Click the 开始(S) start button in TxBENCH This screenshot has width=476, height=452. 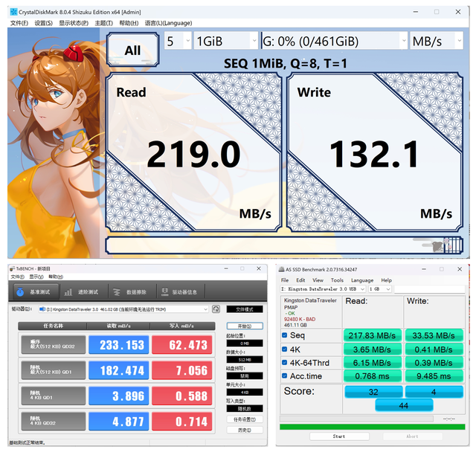tap(245, 326)
